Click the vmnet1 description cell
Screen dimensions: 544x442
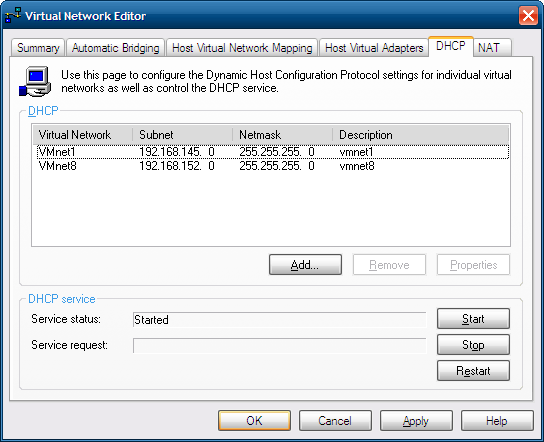[356, 152]
